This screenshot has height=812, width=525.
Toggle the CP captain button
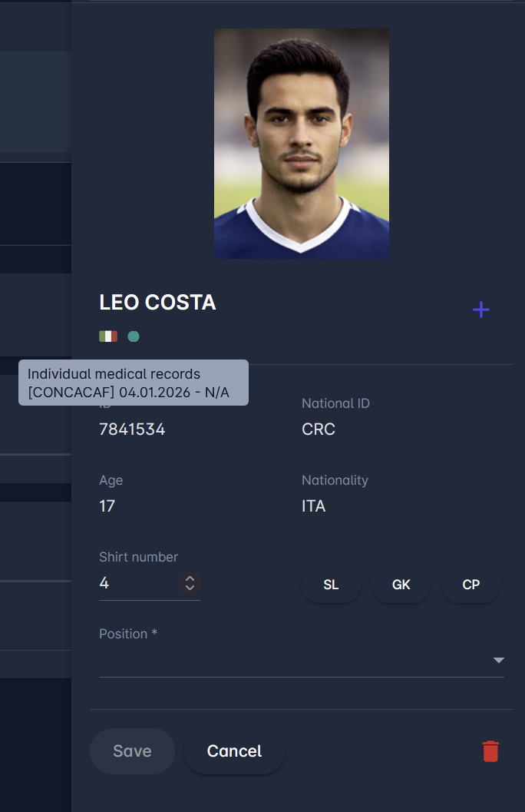(471, 585)
